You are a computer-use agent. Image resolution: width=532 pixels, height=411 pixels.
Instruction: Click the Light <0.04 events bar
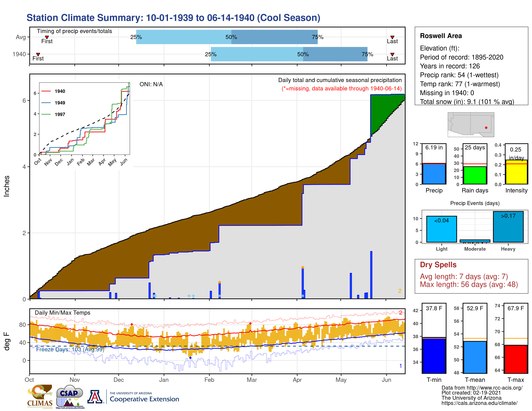pyautogui.click(x=441, y=229)
